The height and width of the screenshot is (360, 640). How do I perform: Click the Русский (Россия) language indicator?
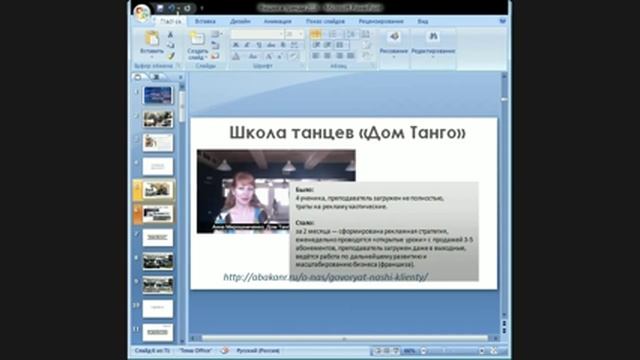(258, 351)
